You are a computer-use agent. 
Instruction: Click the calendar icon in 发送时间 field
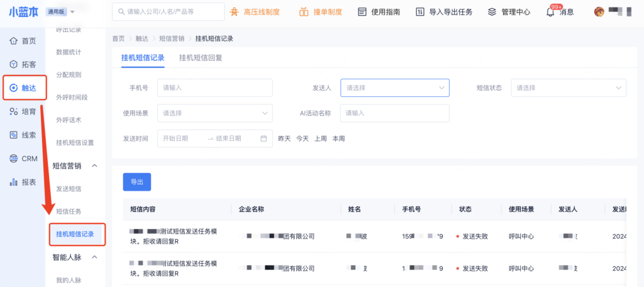(264, 138)
